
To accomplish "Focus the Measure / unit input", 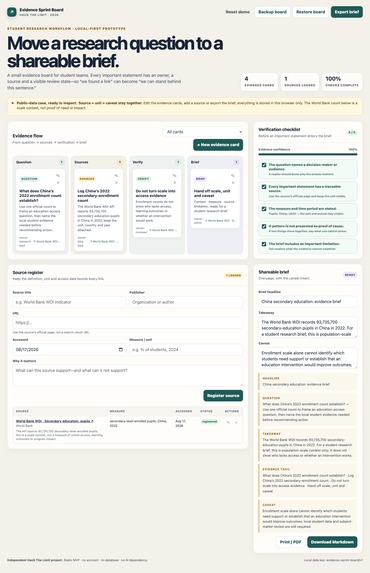I will 186,350.
